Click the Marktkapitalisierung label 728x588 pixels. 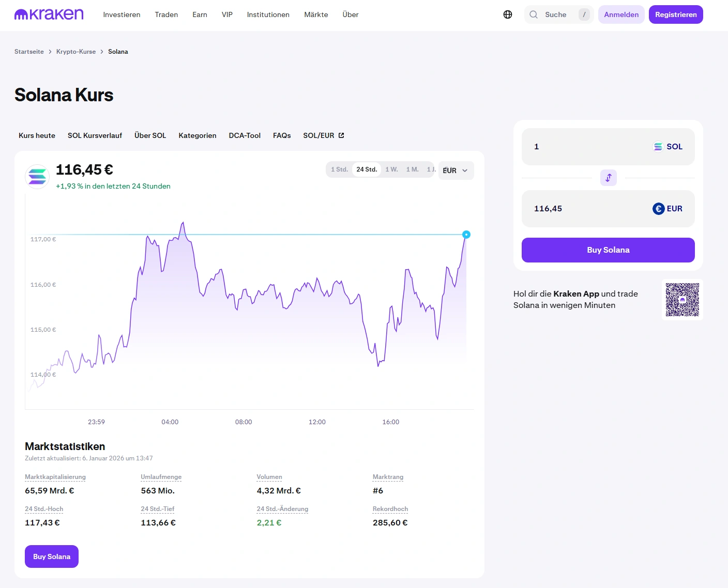point(55,477)
